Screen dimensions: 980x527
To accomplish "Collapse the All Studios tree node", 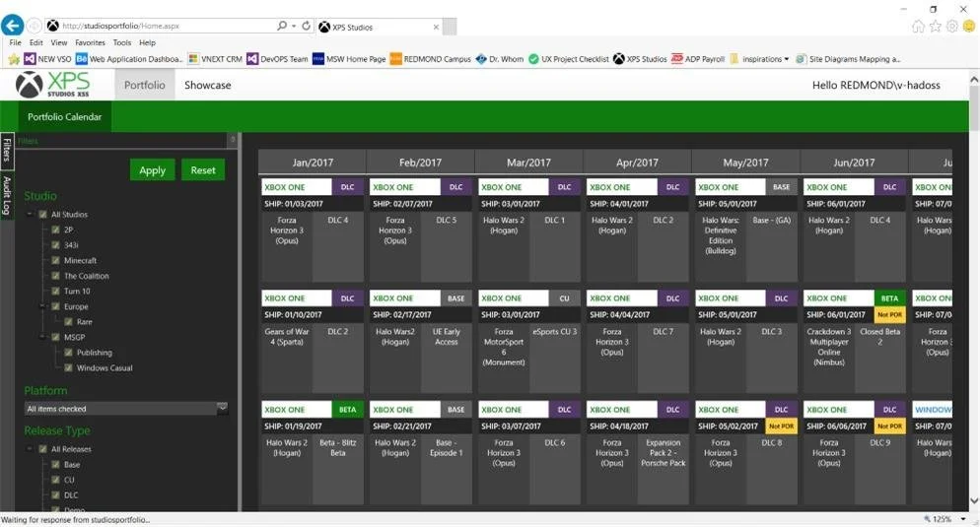I will click(x=30, y=214).
